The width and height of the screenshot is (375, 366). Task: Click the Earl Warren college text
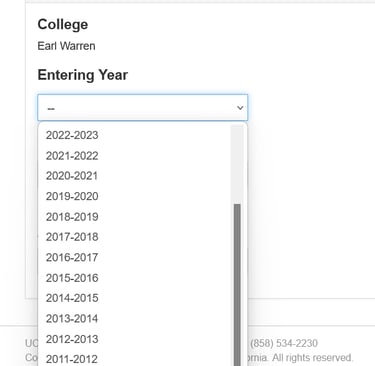click(x=66, y=46)
